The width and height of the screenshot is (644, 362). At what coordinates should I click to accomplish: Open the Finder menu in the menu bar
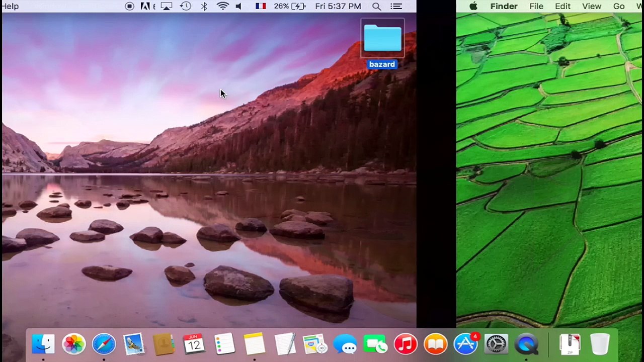coord(504,6)
